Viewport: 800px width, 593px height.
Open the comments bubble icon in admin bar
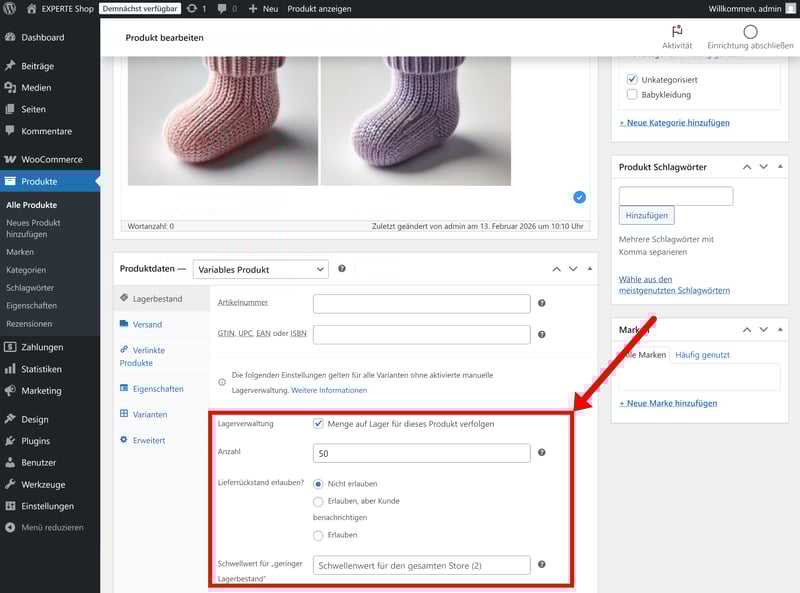click(221, 8)
